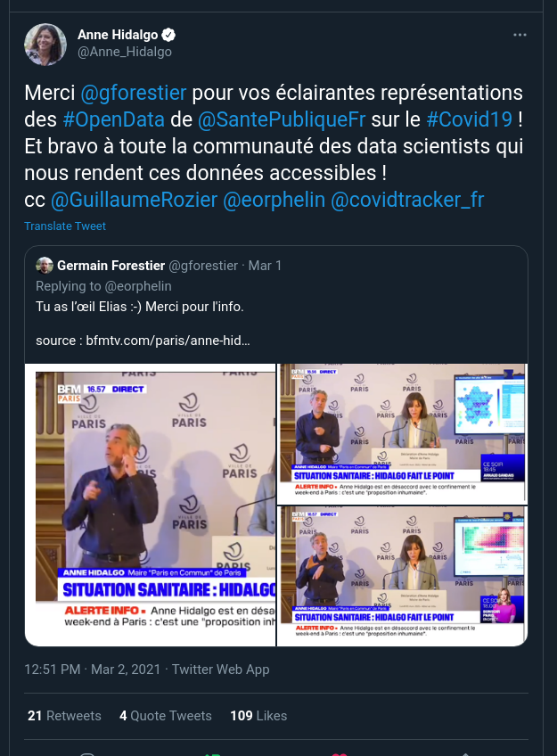The width and height of the screenshot is (557, 756).
Task: Open Anne Hidalgo's profile picture
Action: pyautogui.click(x=45, y=44)
